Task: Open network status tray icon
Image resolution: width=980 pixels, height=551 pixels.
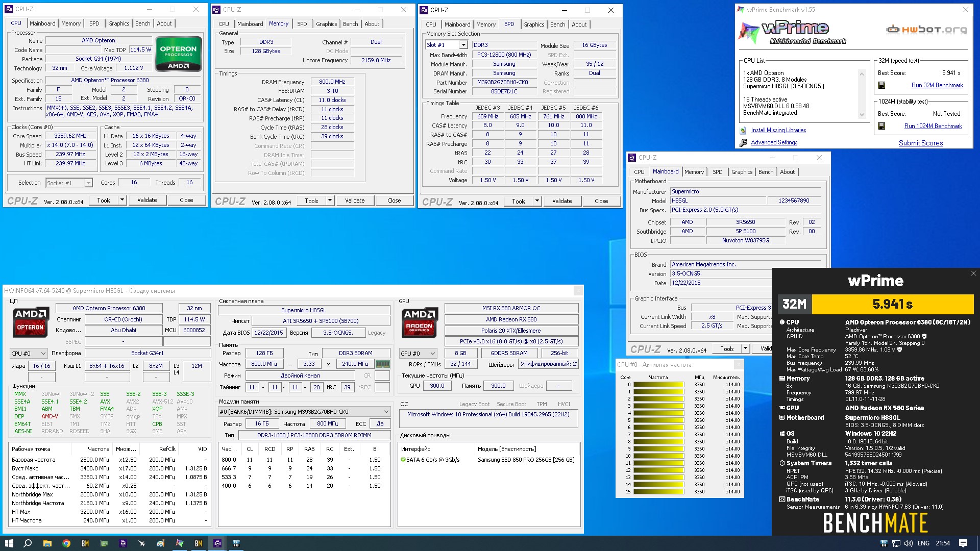Action: [897, 543]
